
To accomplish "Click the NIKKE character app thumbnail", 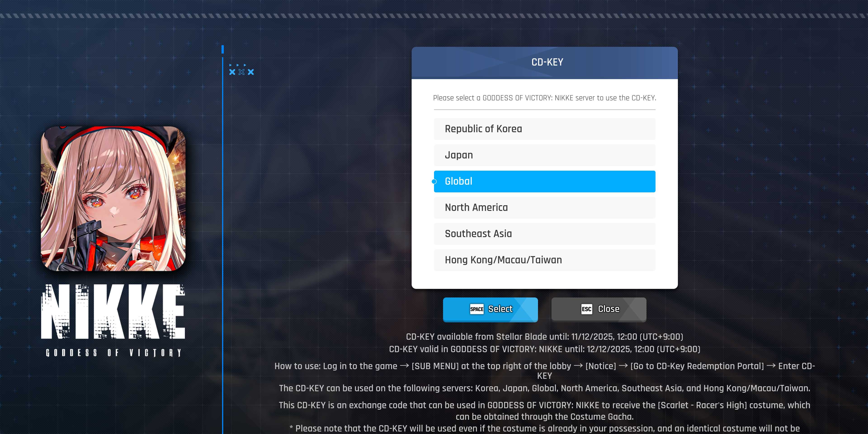I will [113, 198].
